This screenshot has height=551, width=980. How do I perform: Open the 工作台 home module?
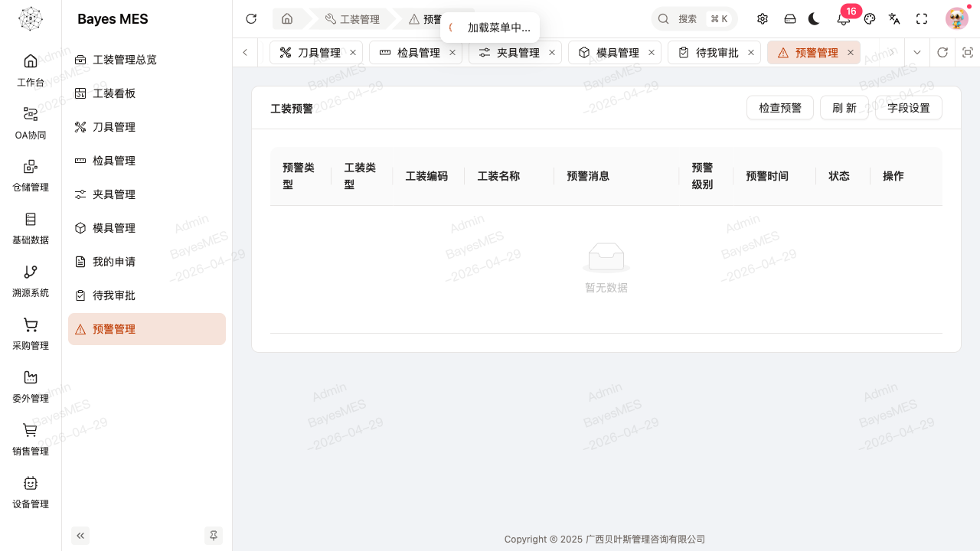[x=31, y=70]
